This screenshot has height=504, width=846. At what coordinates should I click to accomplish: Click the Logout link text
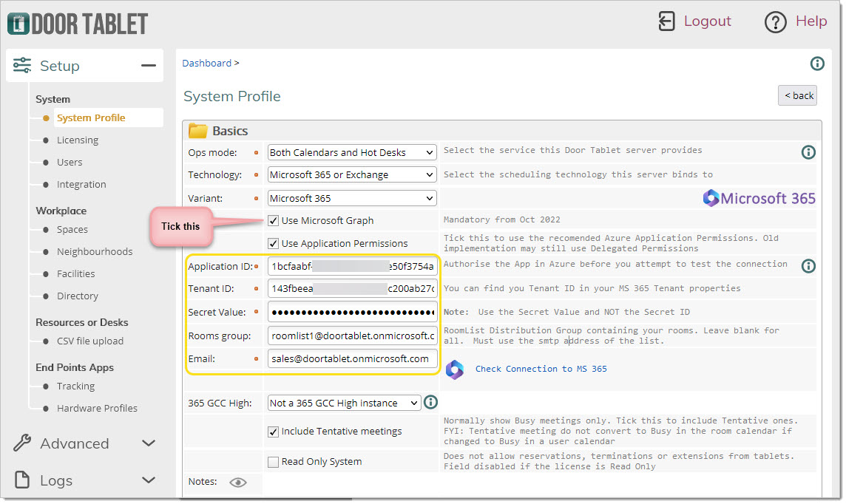707,21
